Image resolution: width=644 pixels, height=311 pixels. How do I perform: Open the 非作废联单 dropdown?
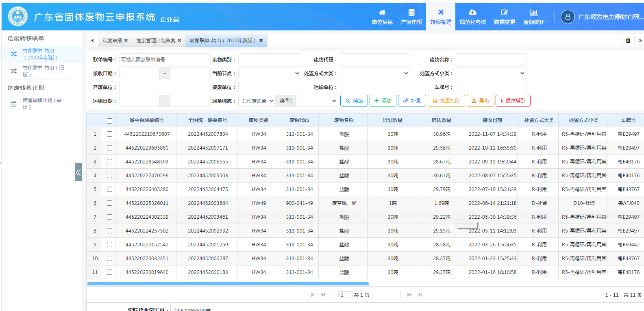[x=257, y=101]
